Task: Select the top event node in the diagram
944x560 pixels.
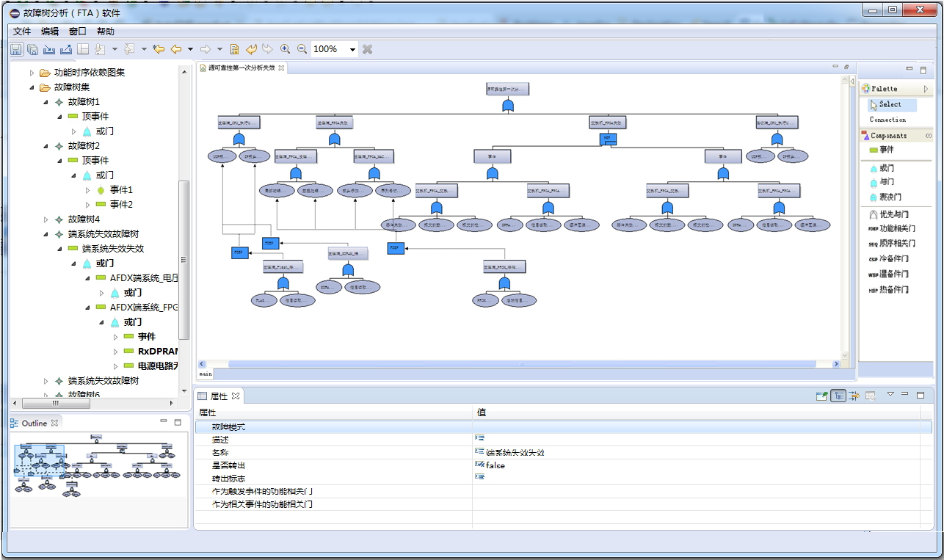Action: (x=507, y=89)
